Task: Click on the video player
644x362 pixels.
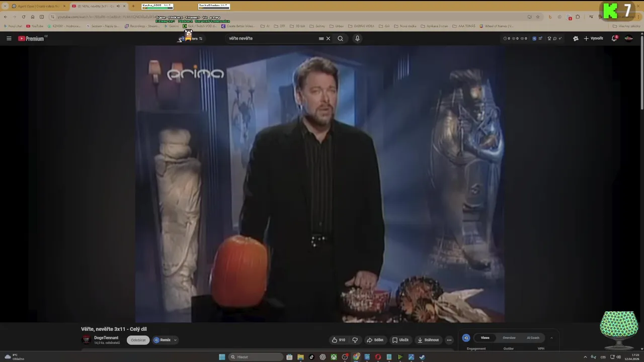Action: [320, 184]
